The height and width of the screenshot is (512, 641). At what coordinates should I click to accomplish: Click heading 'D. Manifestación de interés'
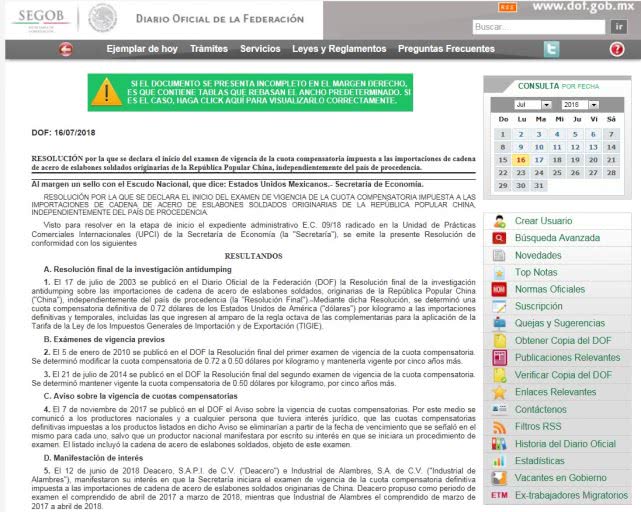(93, 458)
